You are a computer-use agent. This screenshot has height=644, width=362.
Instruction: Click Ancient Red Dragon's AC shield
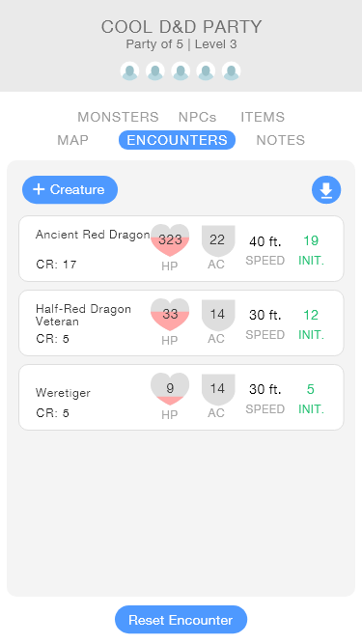218,241
